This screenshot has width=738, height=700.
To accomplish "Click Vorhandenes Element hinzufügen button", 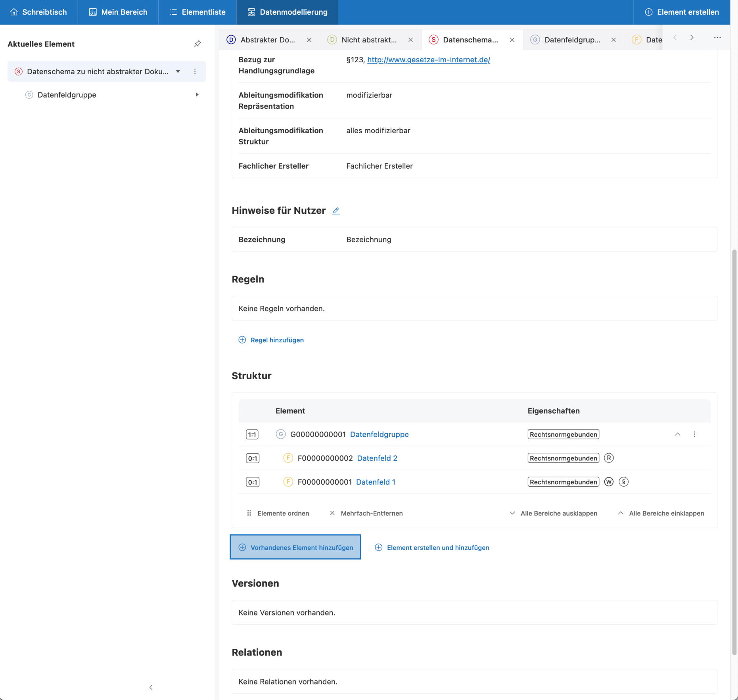I will click(295, 547).
